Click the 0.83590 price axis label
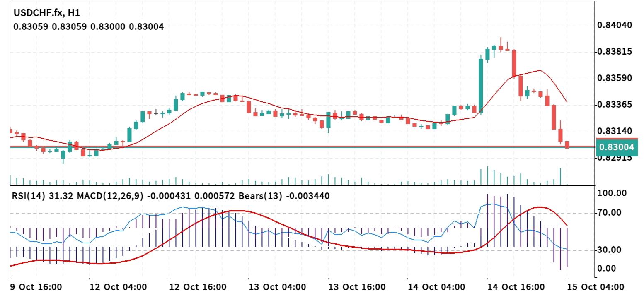Screen dimensions: 644x298 (x=615, y=78)
